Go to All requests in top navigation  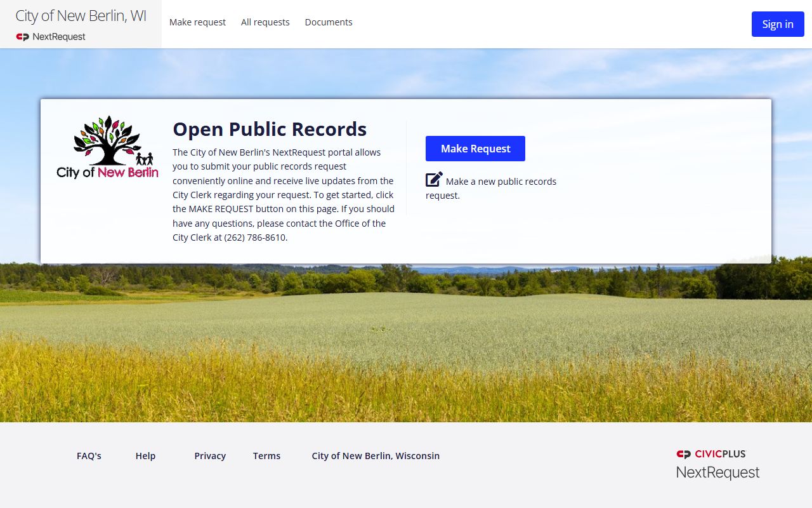(265, 22)
